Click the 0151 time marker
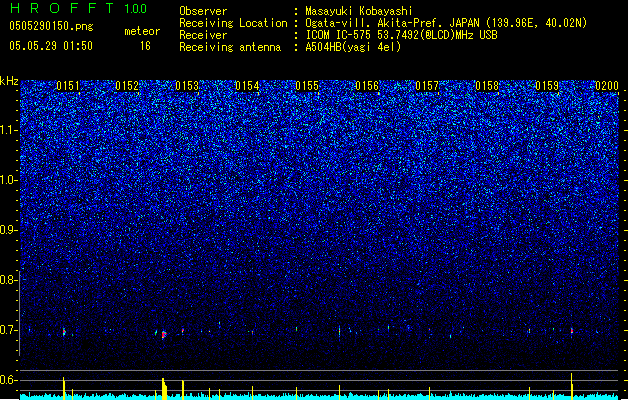This screenshot has height=400, width=629. pos(68,86)
